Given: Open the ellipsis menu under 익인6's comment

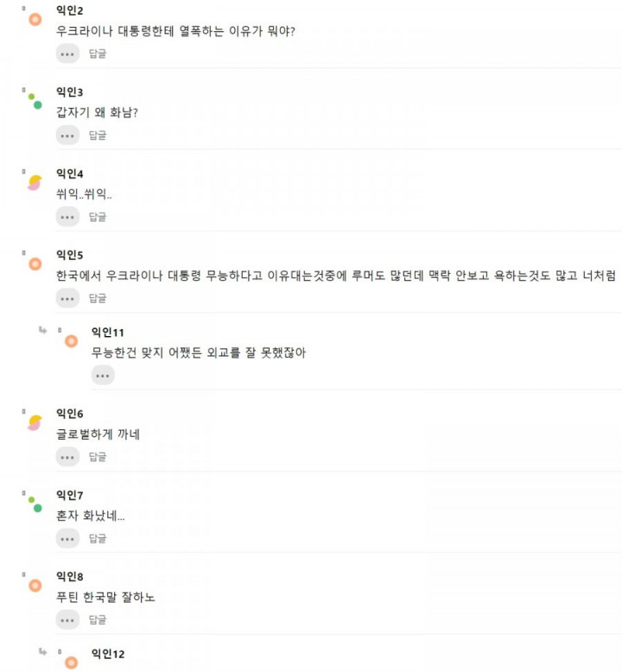Looking at the screenshot, I should [x=67, y=457].
